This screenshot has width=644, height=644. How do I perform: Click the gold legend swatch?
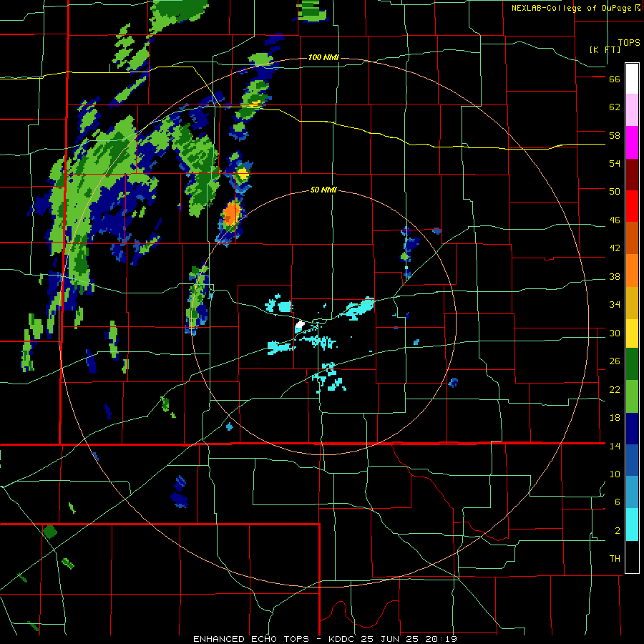click(632, 303)
